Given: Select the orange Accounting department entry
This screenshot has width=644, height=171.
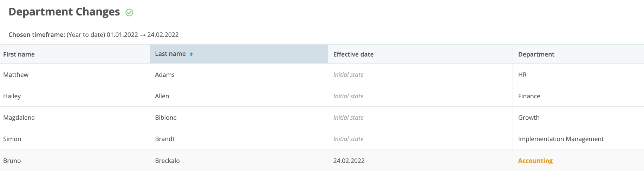Looking at the screenshot, I should pos(535,160).
